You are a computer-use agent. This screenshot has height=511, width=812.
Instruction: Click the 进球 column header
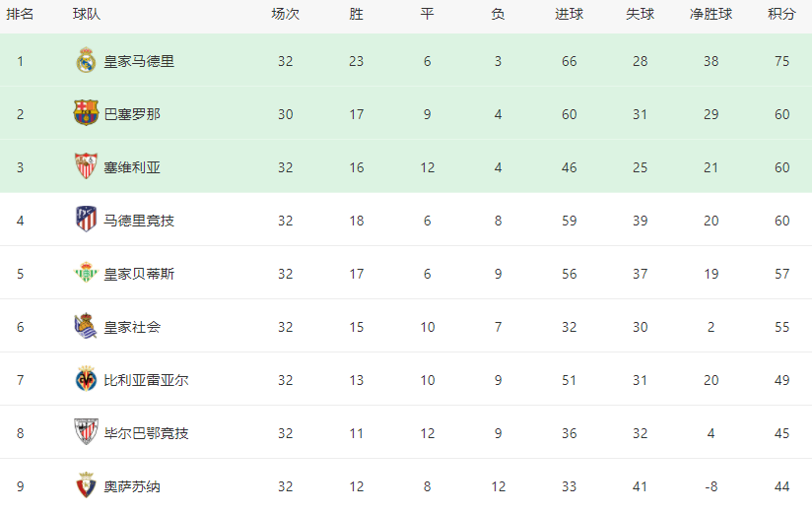coord(570,15)
